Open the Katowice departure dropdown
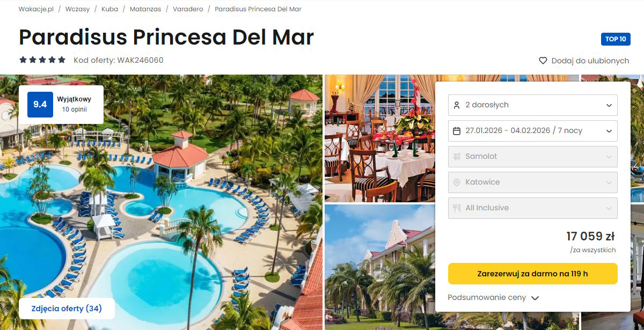 click(533, 182)
